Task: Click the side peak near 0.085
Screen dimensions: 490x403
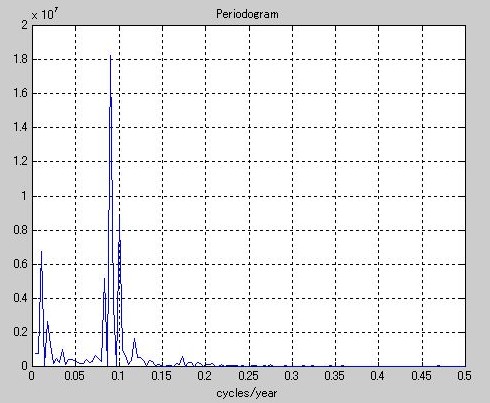Action: coord(104,279)
